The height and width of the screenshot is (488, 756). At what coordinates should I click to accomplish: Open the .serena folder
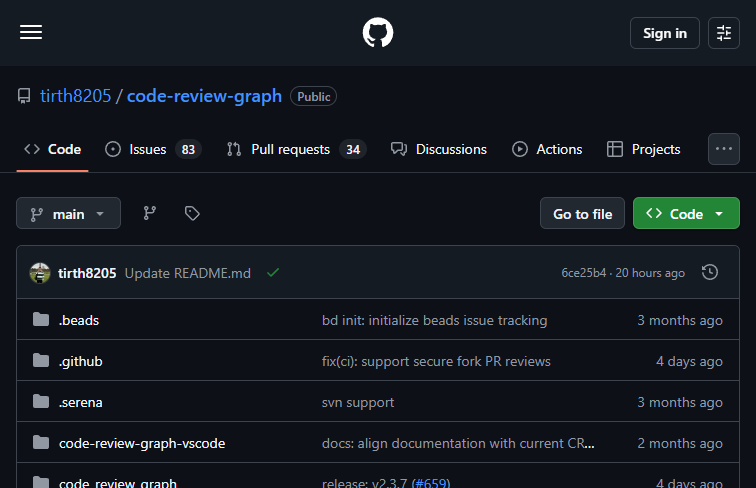coord(81,402)
